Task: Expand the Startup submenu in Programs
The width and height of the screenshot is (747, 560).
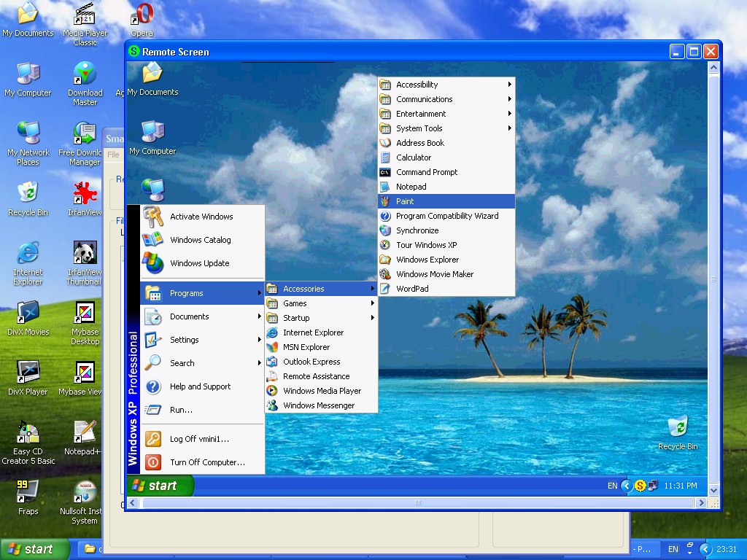Action: [x=321, y=318]
